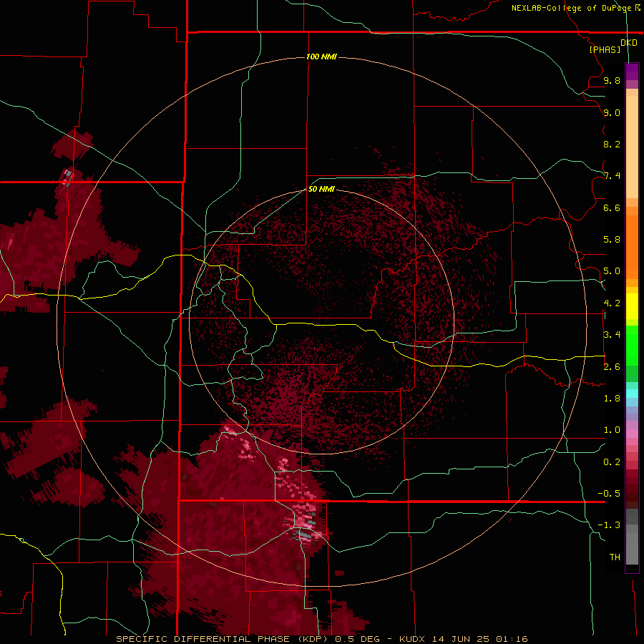Click the yellow segment of the color bar
Screen dimensions: 644x644
[632, 306]
